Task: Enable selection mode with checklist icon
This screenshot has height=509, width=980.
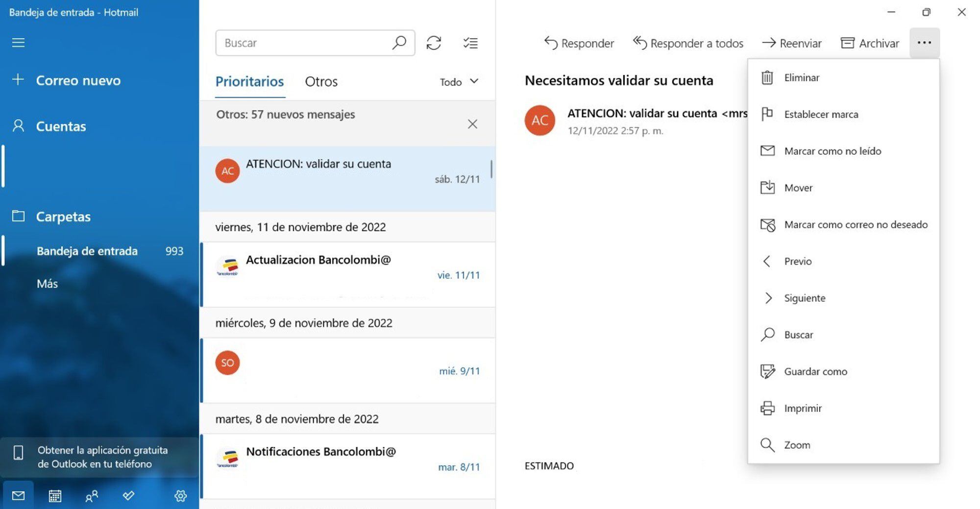Action: [x=470, y=43]
